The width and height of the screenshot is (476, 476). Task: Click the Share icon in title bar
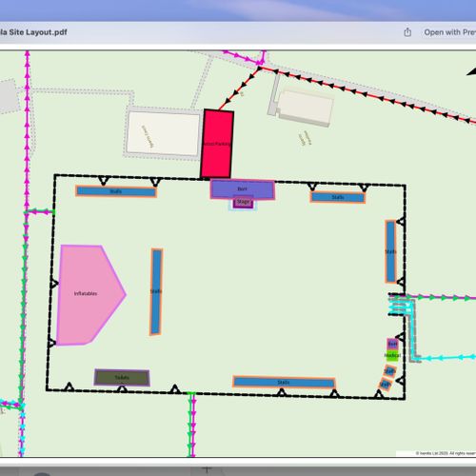(407, 32)
